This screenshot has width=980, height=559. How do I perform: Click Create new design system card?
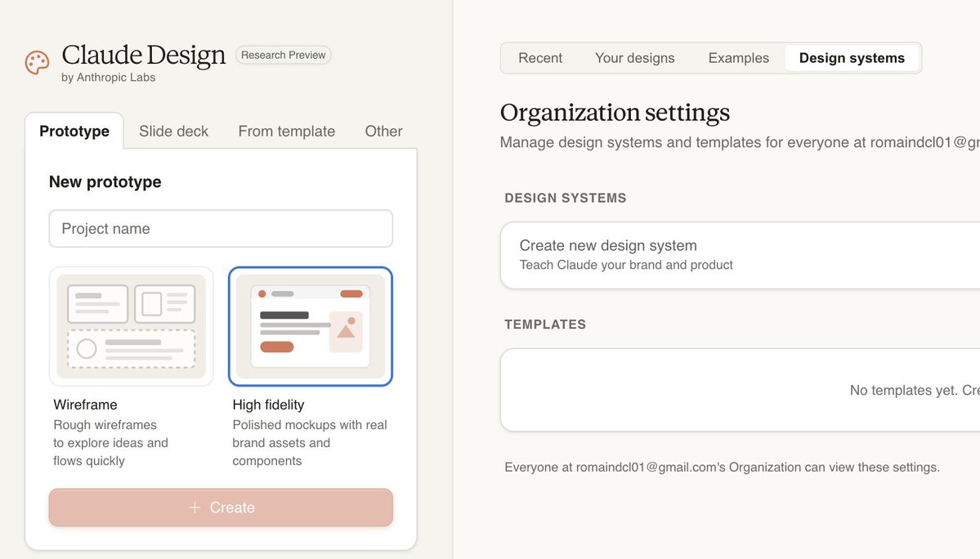click(x=740, y=256)
